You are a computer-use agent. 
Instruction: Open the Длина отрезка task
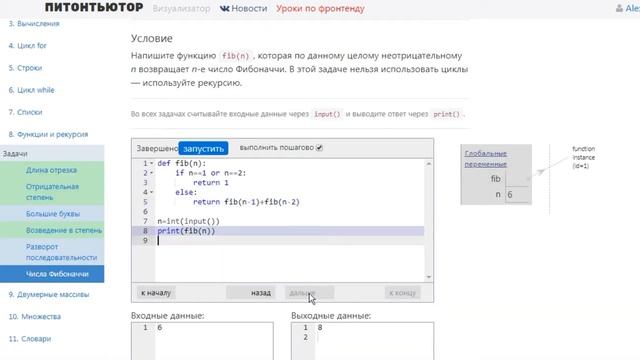pyautogui.click(x=52, y=170)
